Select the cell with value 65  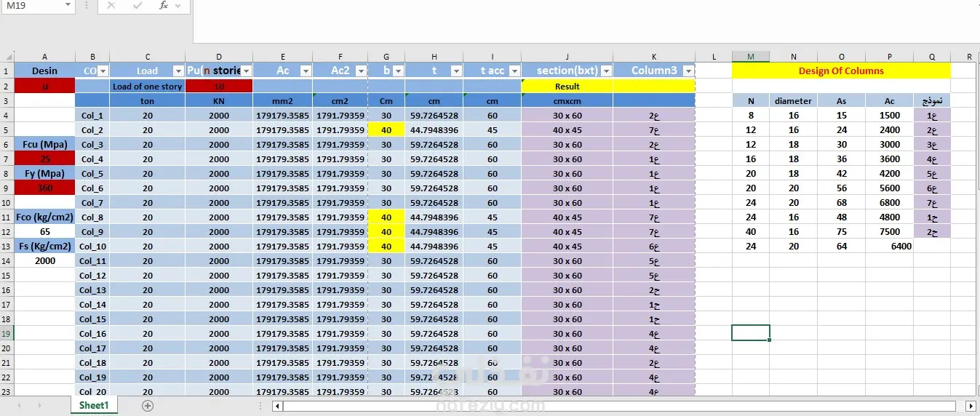pos(44,231)
